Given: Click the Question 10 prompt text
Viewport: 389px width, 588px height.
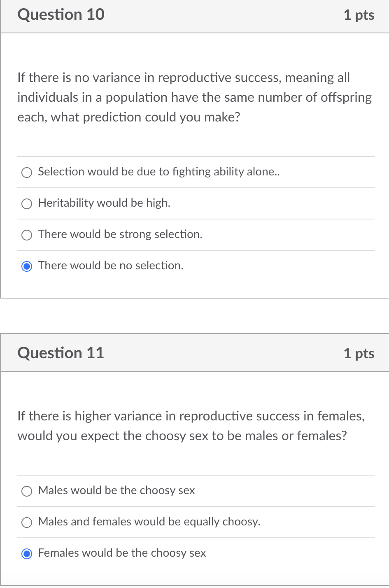Looking at the screenshot, I should (194, 97).
